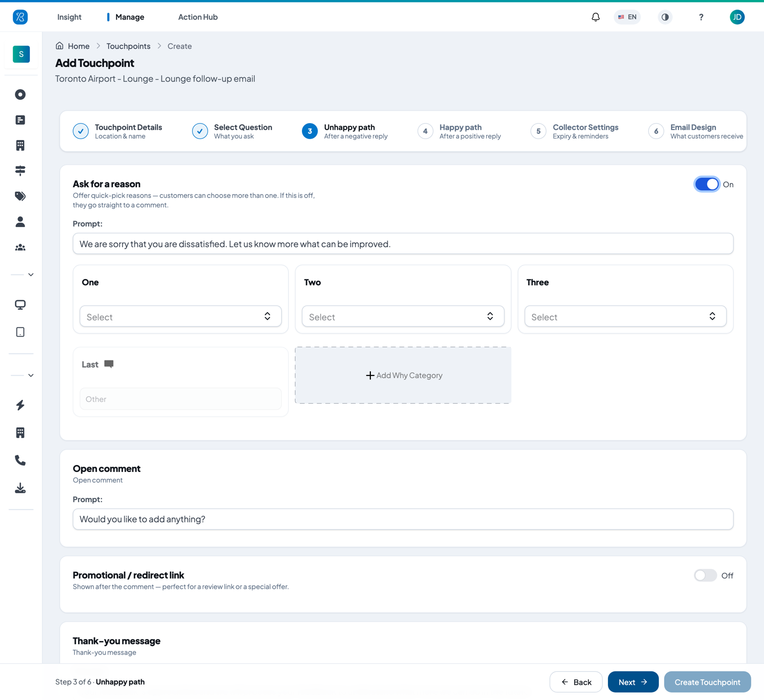Go back with the Back button
The height and width of the screenshot is (700, 764).
(x=576, y=682)
